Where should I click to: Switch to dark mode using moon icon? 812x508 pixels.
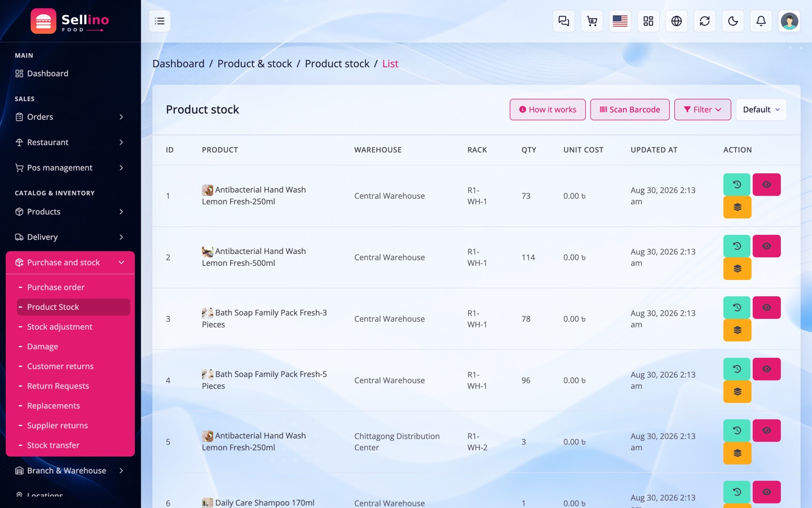[733, 21]
